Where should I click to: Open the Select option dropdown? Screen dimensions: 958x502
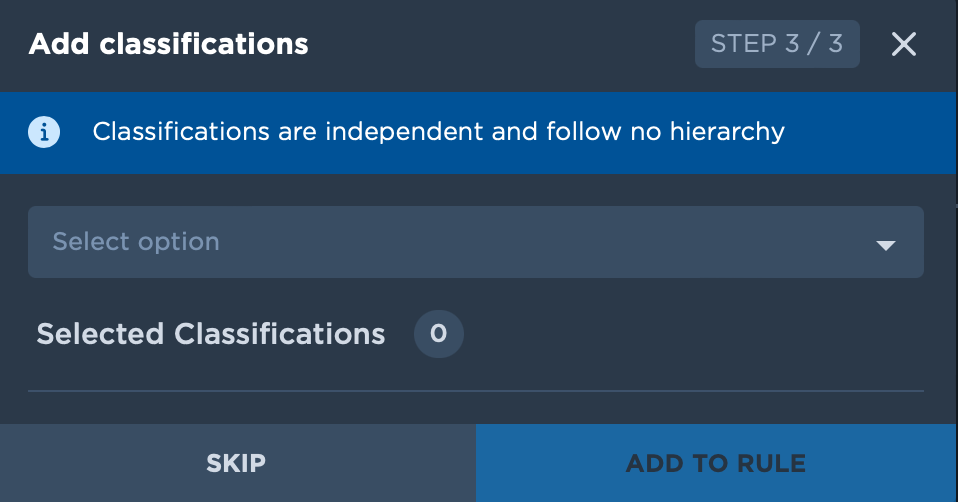[476, 242]
